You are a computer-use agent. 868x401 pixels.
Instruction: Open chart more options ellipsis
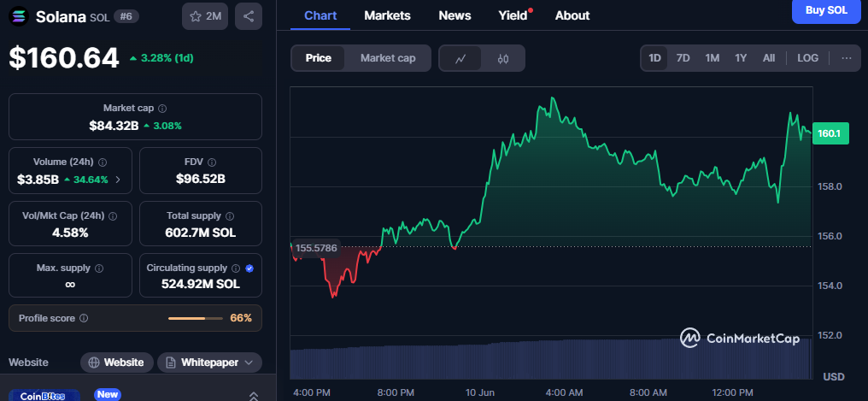pos(847,58)
